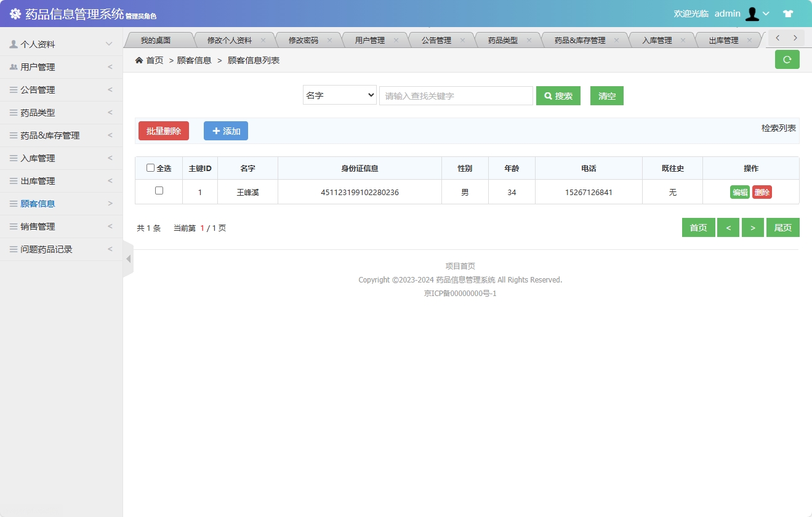Expand the 出库管理 sidebar menu

pos(62,180)
